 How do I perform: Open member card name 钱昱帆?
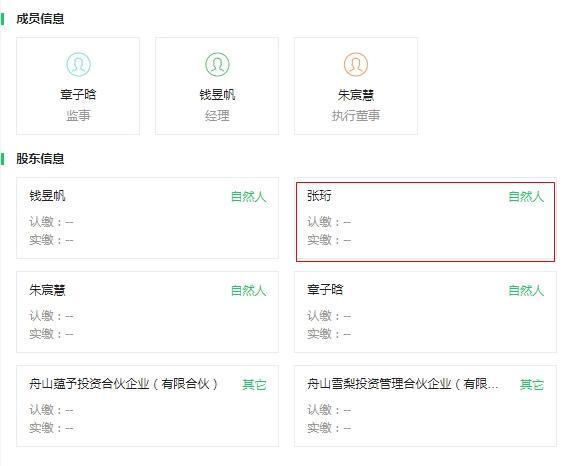click(x=217, y=95)
